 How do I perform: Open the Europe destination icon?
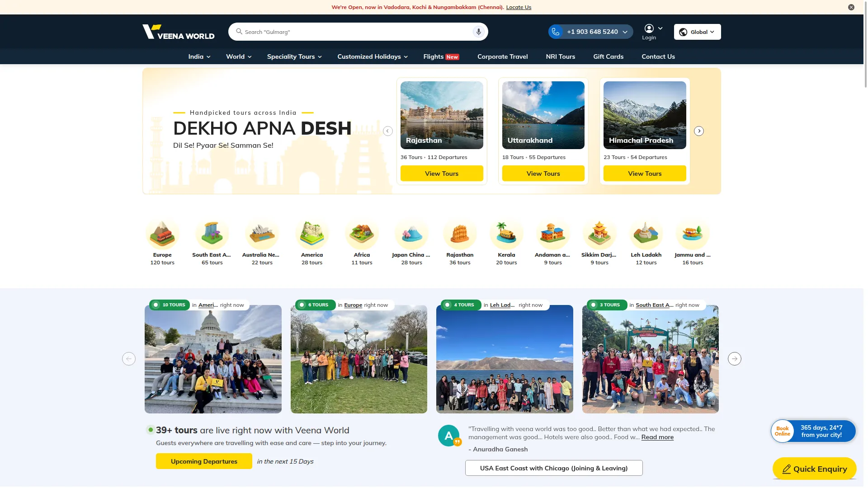click(x=162, y=234)
